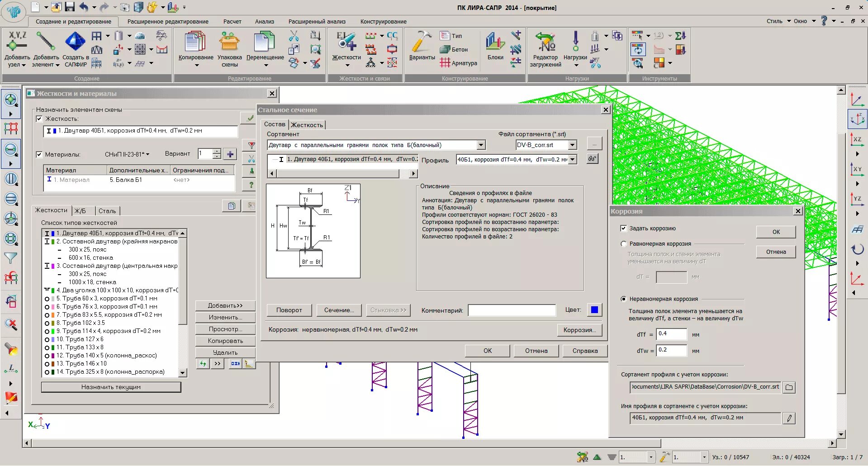Toggle the Жесткость checkbox
This screenshot has height=466, width=868.
[x=39, y=119]
